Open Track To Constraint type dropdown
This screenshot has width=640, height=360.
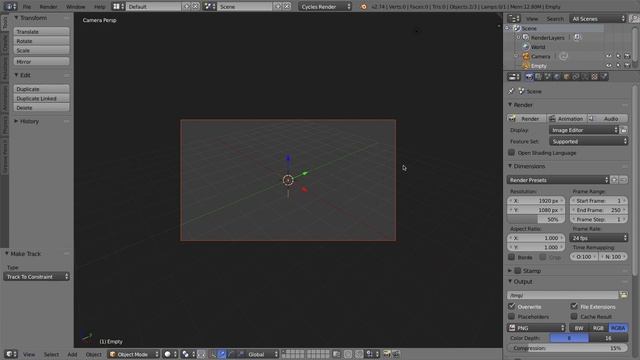click(37, 277)
